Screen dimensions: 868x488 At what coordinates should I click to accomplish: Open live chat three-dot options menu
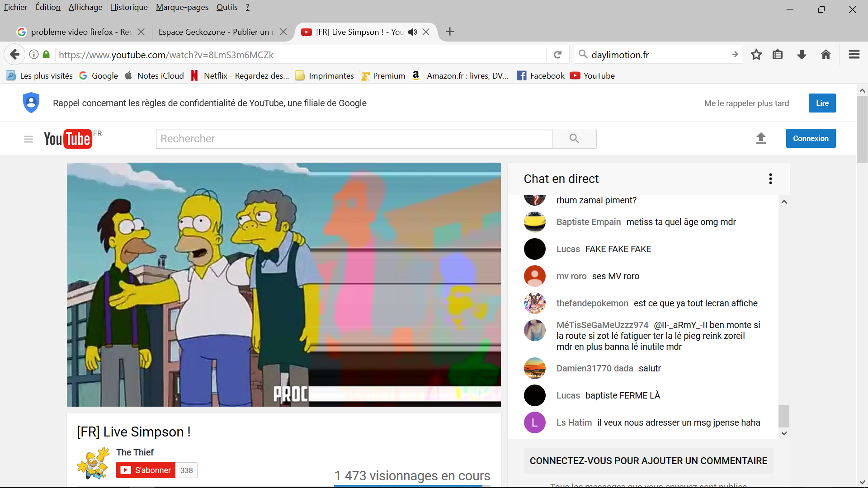[x=771, y=179]
